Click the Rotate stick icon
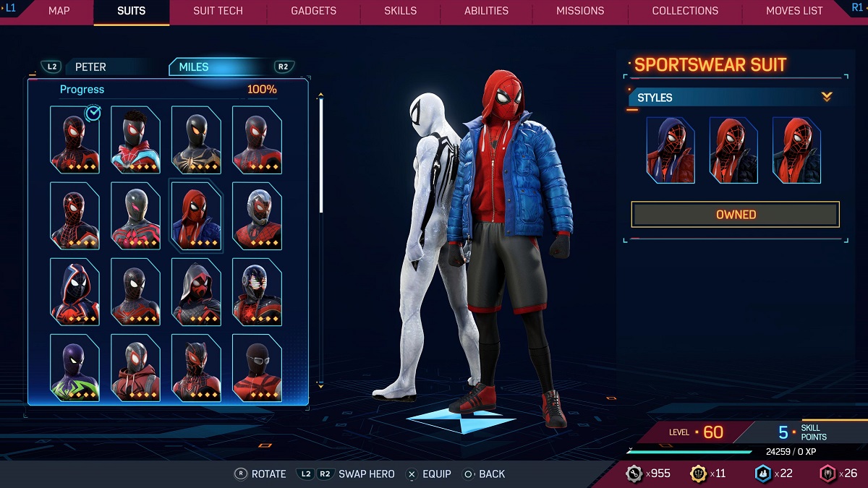 (241, 474)
